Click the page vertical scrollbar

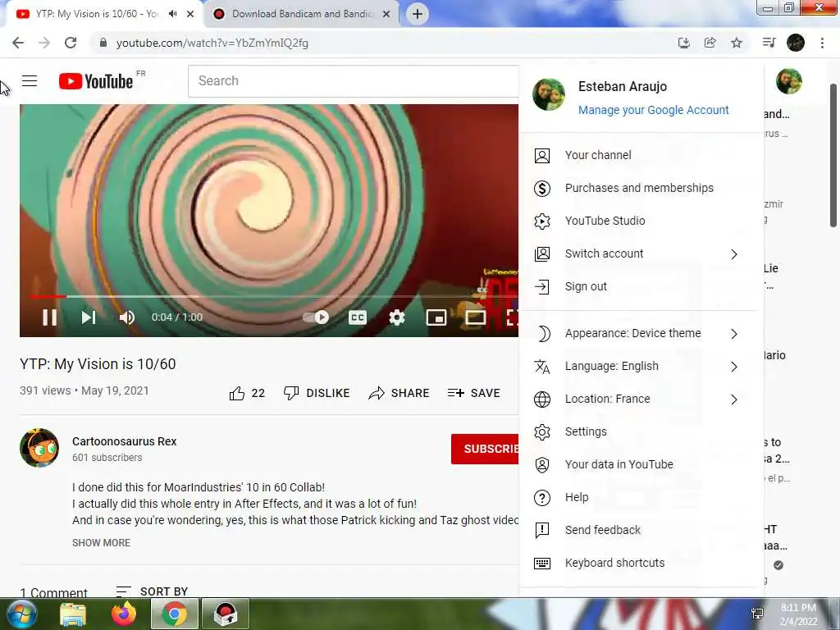pyautogui.click(x=833, y=155)
